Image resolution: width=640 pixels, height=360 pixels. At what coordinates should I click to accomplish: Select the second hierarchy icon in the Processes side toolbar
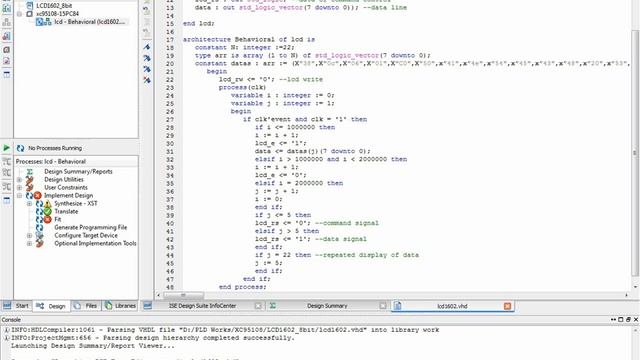(x=7, y=173)
